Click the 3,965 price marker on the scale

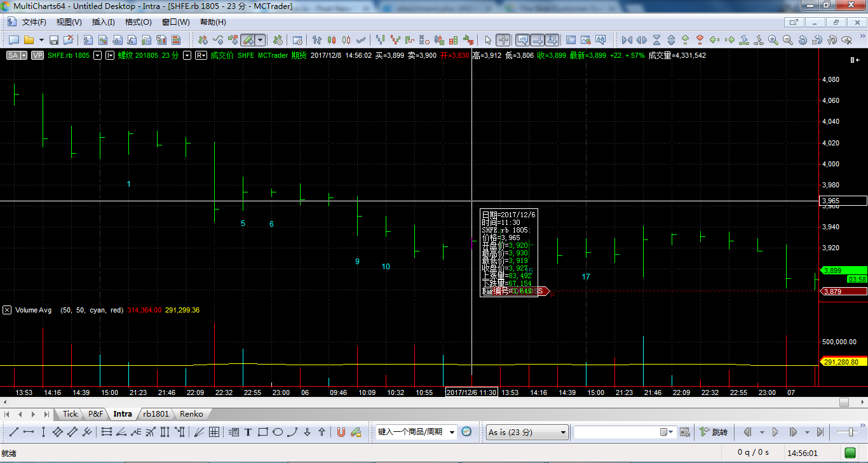click(843, 201)
